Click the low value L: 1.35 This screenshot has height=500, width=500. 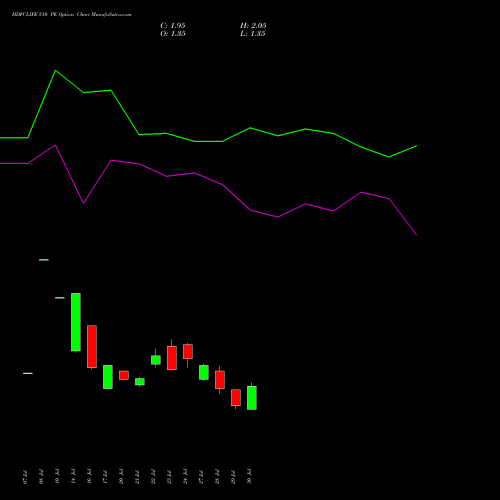(253, 34)
